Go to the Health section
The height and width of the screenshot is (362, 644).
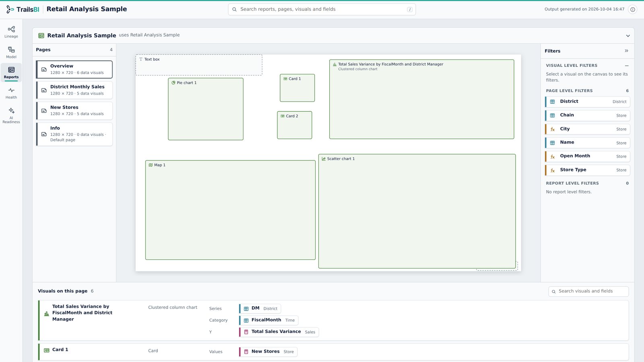tap(11, 93)
